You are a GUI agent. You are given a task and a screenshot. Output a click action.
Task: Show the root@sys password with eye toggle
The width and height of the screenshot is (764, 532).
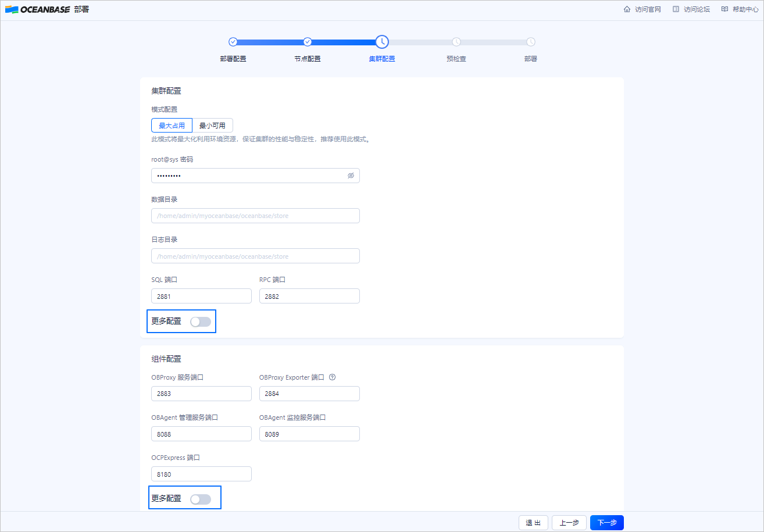[x=351, y=175]
